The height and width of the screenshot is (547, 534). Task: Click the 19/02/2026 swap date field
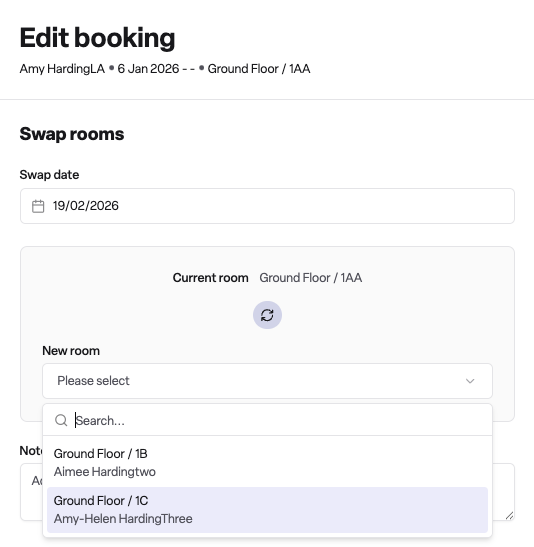pos(267,206)
